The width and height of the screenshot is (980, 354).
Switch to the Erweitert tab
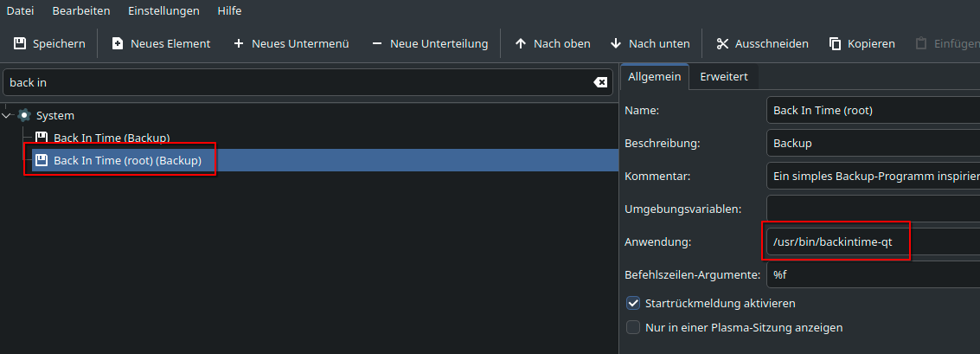point(724,76)
